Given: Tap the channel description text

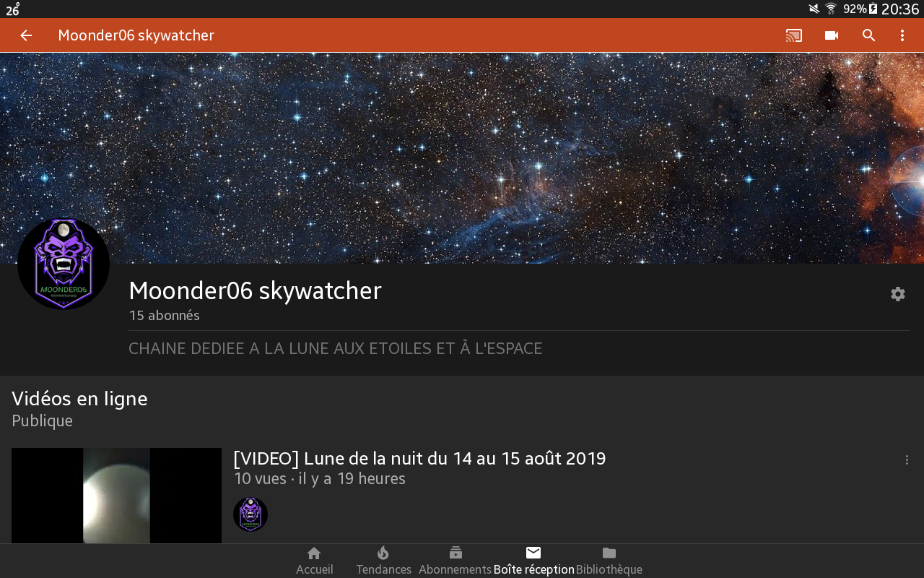Looking at the screenshot, I should point(335,349).
